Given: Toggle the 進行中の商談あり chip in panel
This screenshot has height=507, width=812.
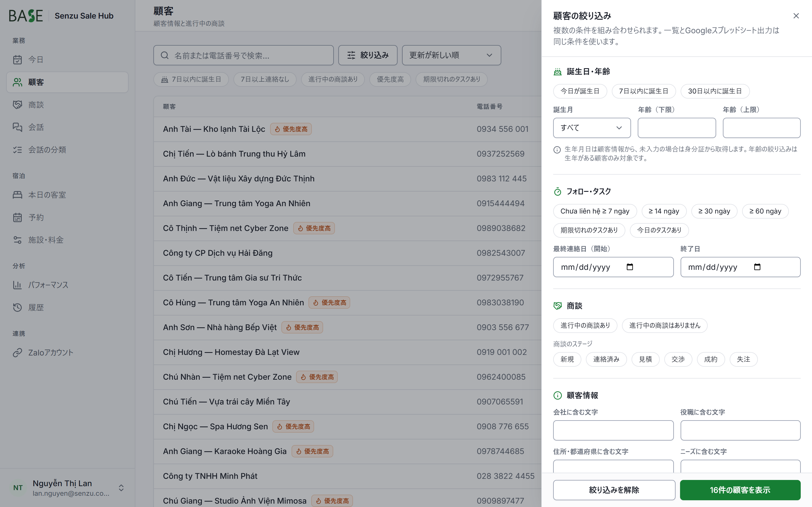Looking at the screenshot, I should tap(585, 326).
